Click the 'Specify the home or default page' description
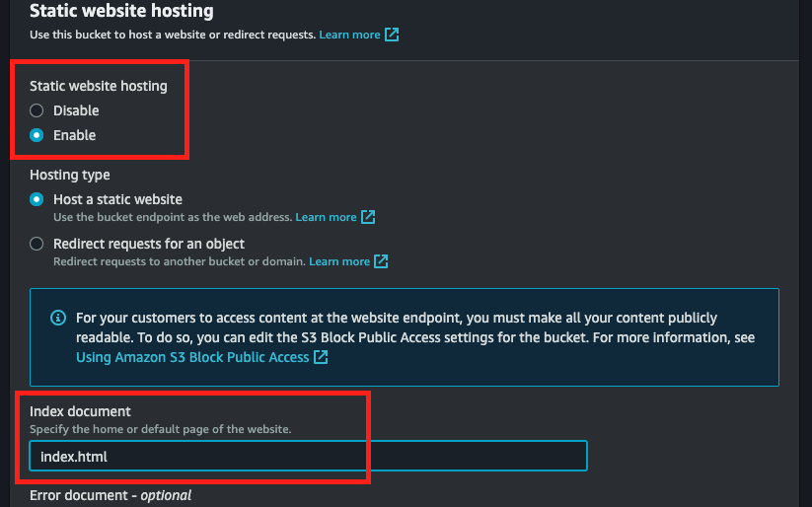Image resolution: width=812 pixels, height=507 pixels. coord(160,429)
